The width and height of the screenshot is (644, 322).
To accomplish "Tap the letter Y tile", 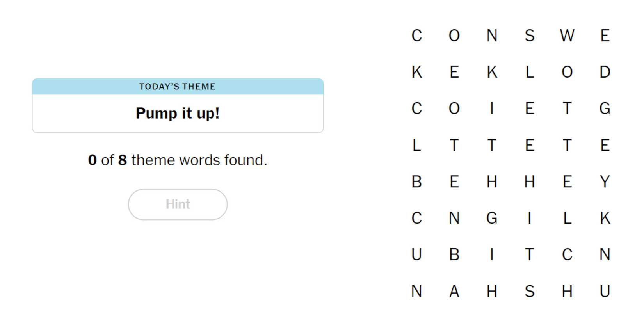I will tap(605, 181).
